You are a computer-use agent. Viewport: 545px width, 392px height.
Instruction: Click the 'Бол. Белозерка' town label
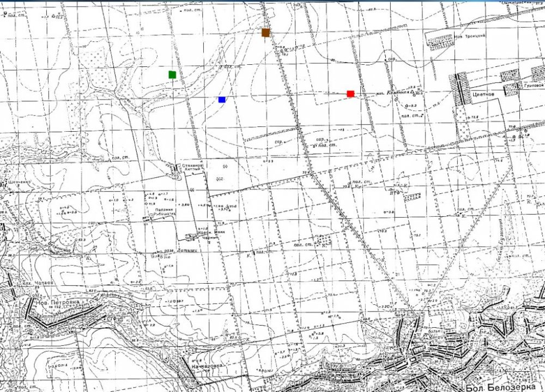pos(500,388)
